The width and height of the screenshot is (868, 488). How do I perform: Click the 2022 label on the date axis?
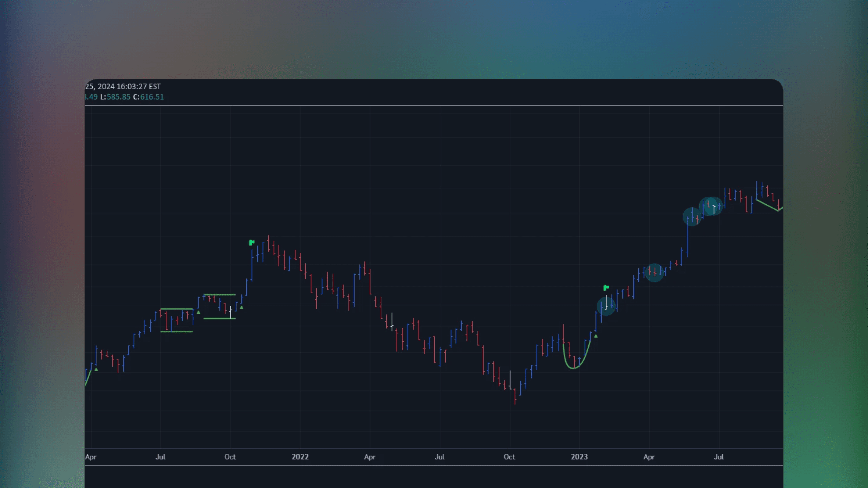[x=300, y=457]
